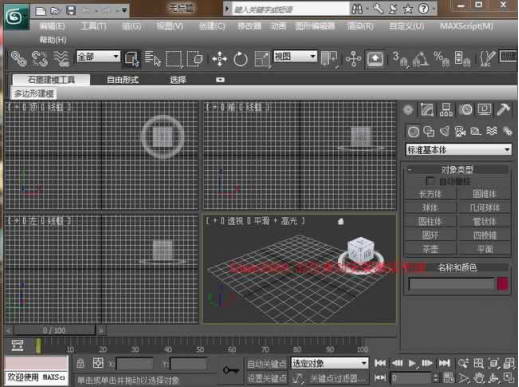The image size is (519, 387).
Task: Click the 圆柱体 cylinder primitive button
Action: 430,222
